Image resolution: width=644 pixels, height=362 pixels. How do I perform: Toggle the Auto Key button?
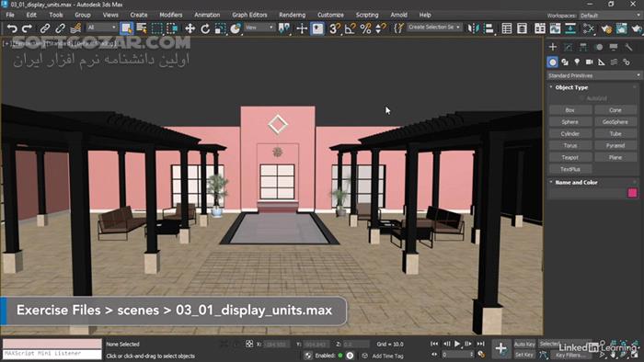[x=524, y=345]
